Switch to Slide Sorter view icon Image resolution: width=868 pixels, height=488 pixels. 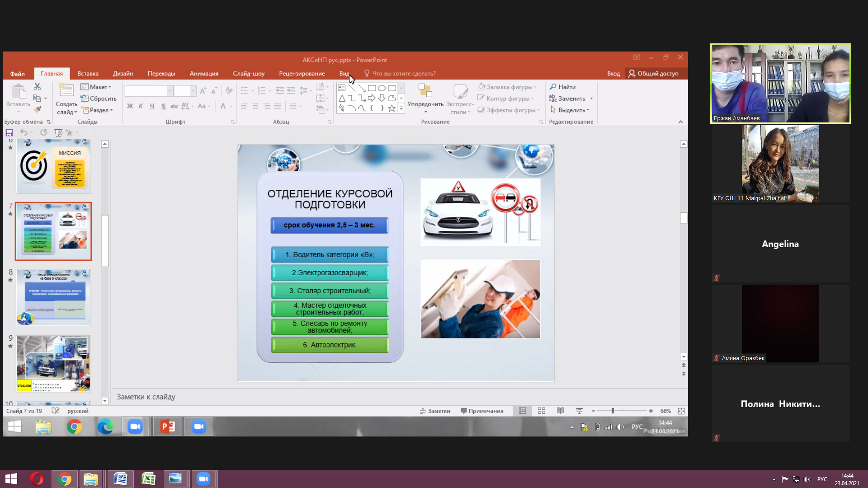pos(541,411)
